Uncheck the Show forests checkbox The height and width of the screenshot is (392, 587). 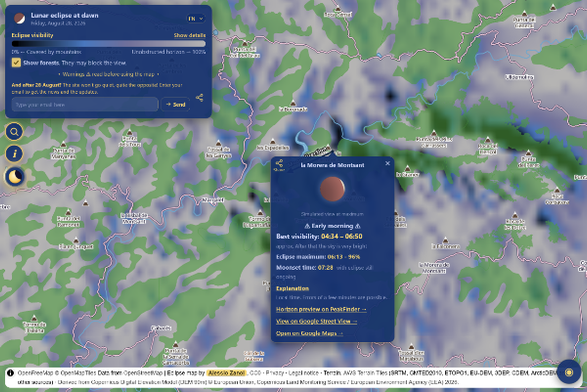pyautogui.click(x=16, y=63)
